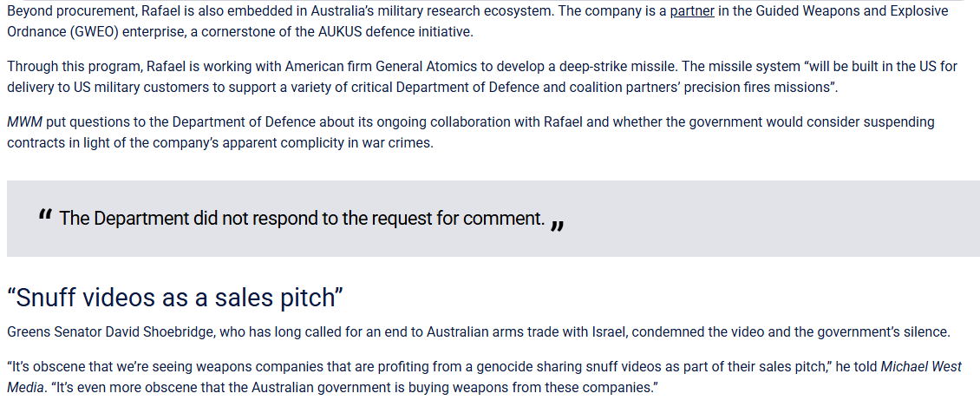Open the underlined "partner" link

pos(692,11)
